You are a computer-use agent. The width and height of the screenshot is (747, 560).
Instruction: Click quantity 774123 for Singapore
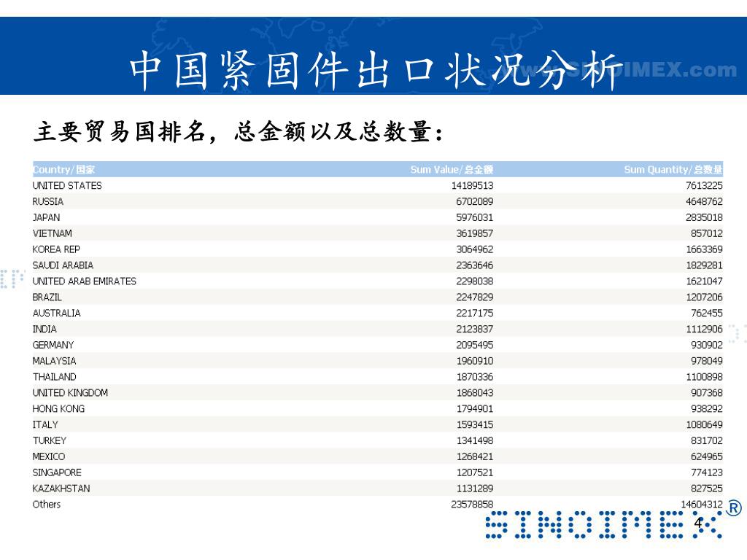[x=707, y=472]
